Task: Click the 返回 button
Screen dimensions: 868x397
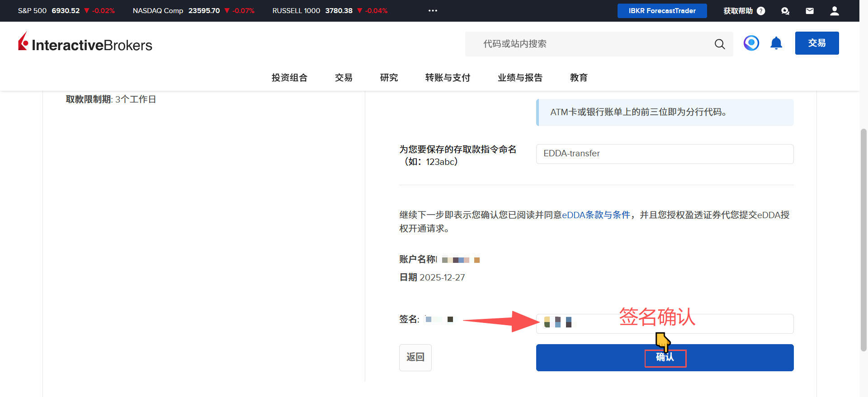Action: tap(415, 357)
